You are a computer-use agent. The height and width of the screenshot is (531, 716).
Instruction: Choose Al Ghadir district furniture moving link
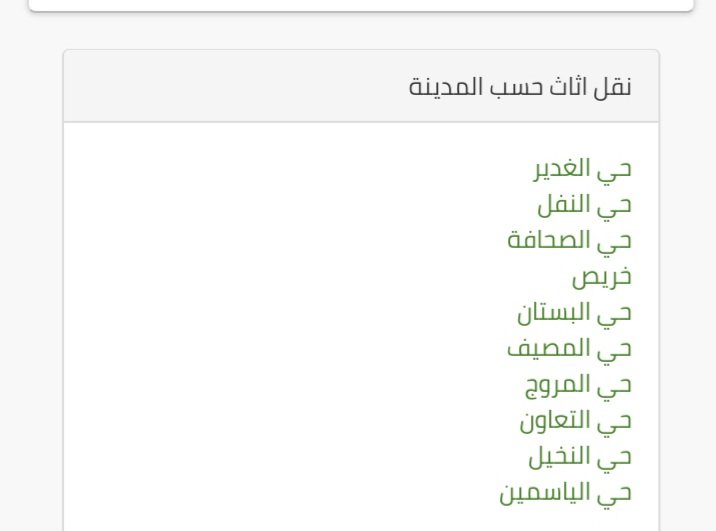pyautogui.click(x=582, y=169)
